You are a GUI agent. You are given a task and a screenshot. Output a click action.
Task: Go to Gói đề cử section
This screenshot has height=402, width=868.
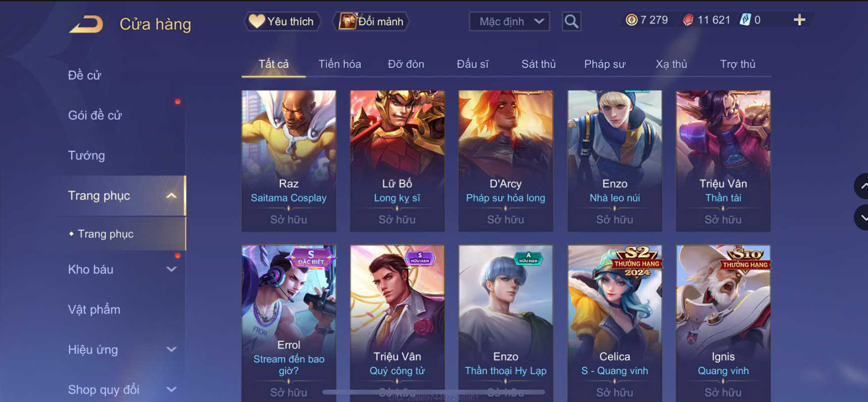point(95,115)
